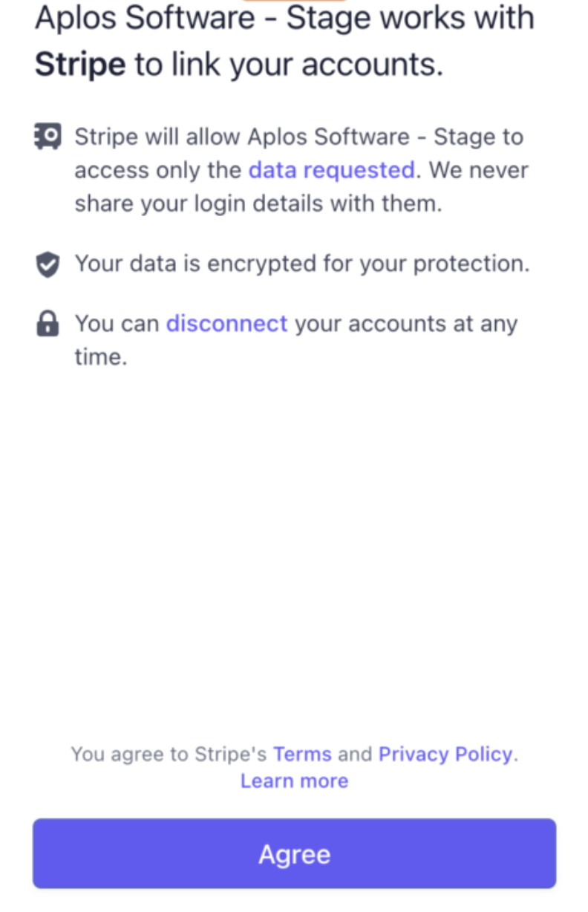Click "your accounts at any" text
The image size is (588, 912).
click(x=406, y=324)
